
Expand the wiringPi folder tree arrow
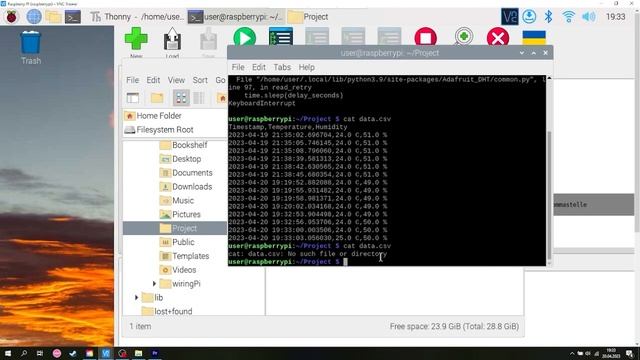(154, 284)
